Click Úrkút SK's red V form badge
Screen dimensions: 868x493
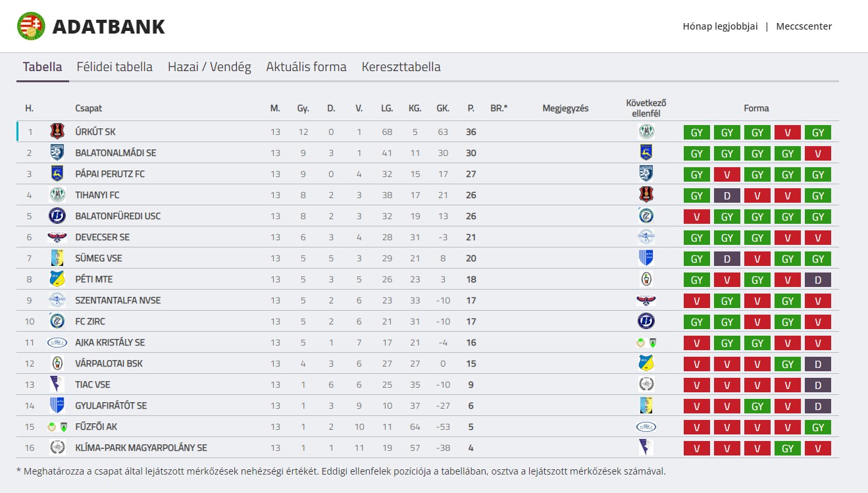click(x=787, y=132)
